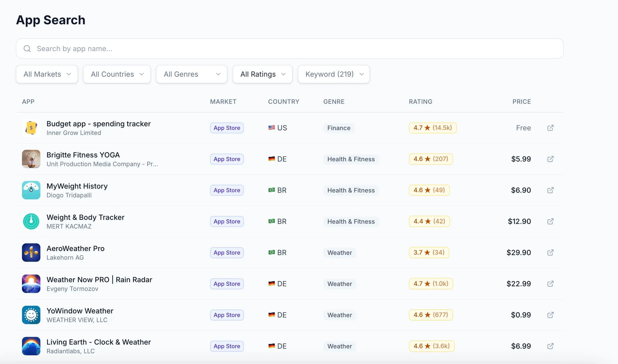Click the Weather Now PRO sunrise icon
Image resolution: width=618 pixels, height=364 pixels.
[x=31, y=284]
